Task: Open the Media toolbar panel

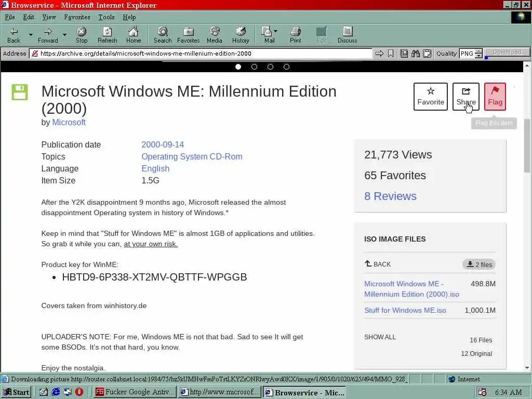Action: (x=215, y=35)
